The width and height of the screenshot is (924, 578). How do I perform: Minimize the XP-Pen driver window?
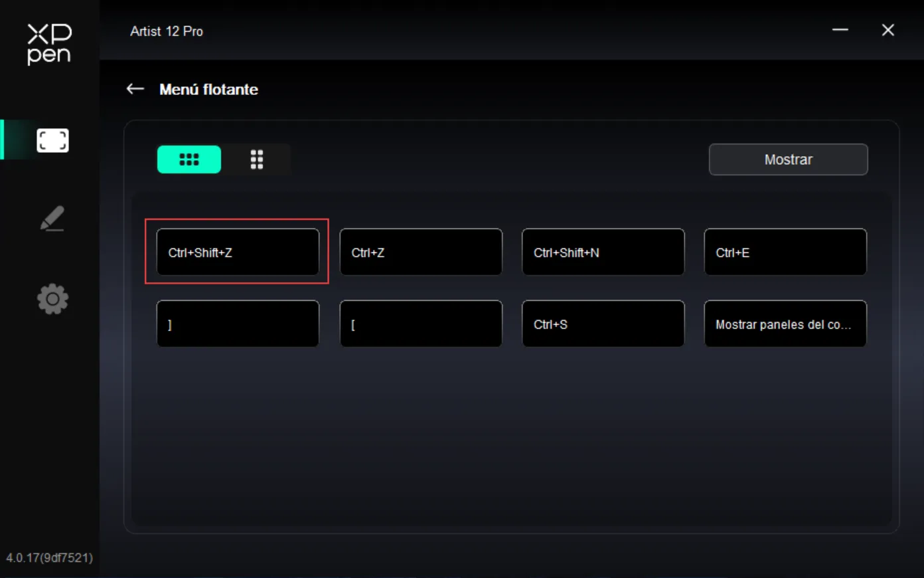click(840, 30)
